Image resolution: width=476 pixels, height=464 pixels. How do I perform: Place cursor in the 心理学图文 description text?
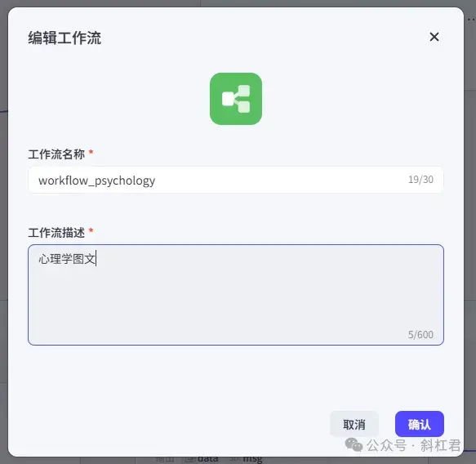click(x=67, y=259)
